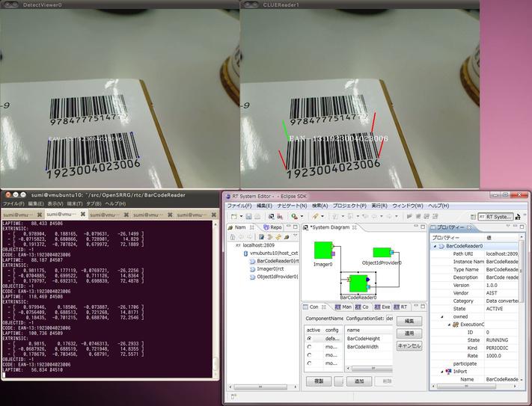Image resolution: width=532 pixels, height=406 pixels.
Task: Click the first icon in Name Service view toolbar
Action: pos(233,237)
